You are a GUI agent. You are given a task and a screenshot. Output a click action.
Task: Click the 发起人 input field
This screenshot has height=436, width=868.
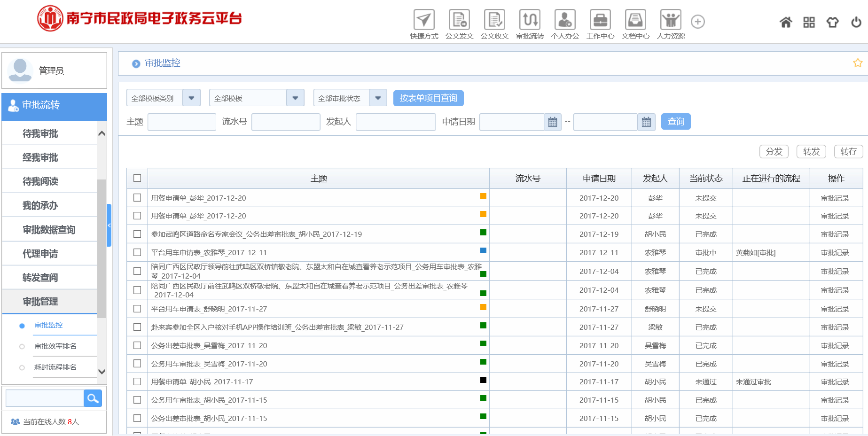pos(395,122)
